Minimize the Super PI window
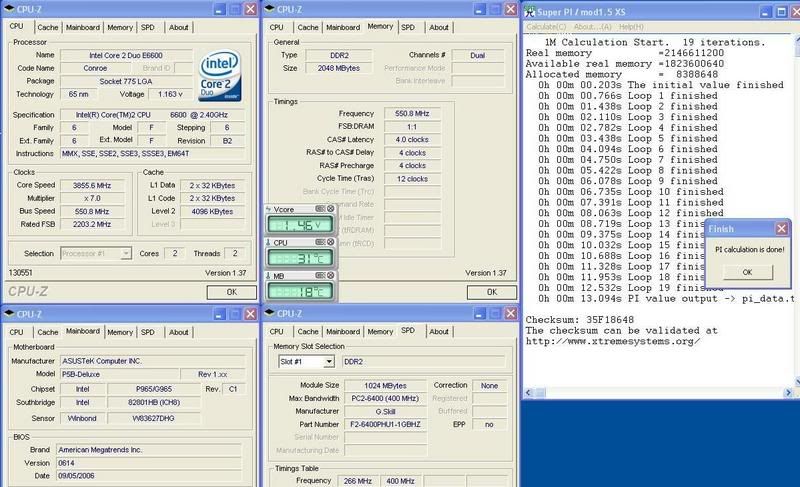This screenshot has height=487, width=800. (765, 12)
